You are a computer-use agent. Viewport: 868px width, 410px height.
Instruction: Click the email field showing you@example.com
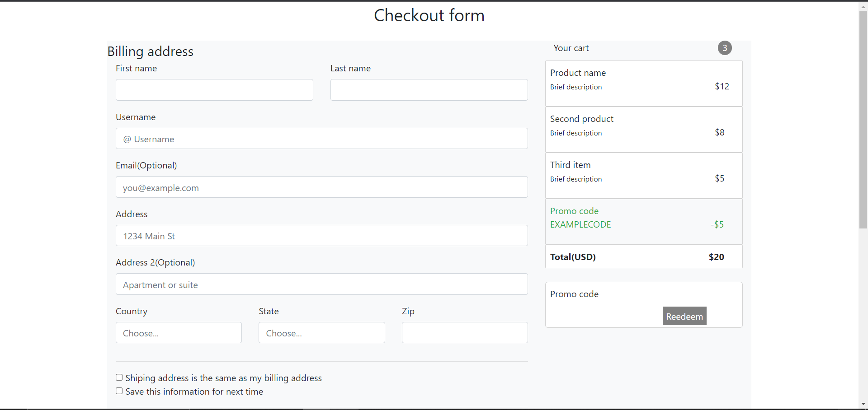[322, 187]
